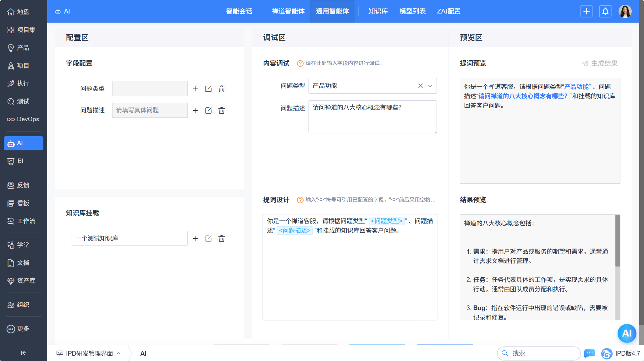Edit the 问题描述 field via pencil icon
This screenshot has width=644, height=361.
[208, 110]
